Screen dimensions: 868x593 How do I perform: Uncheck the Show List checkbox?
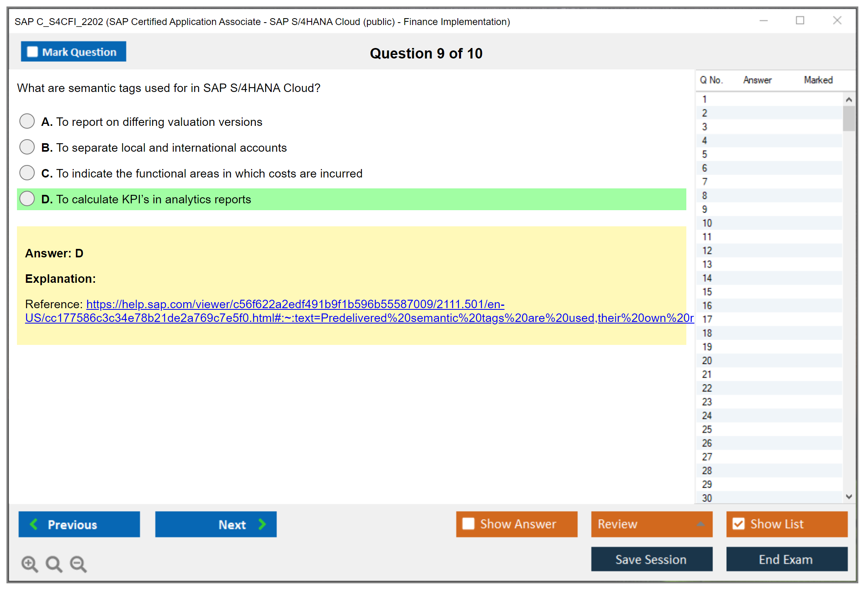coord(738,524)
